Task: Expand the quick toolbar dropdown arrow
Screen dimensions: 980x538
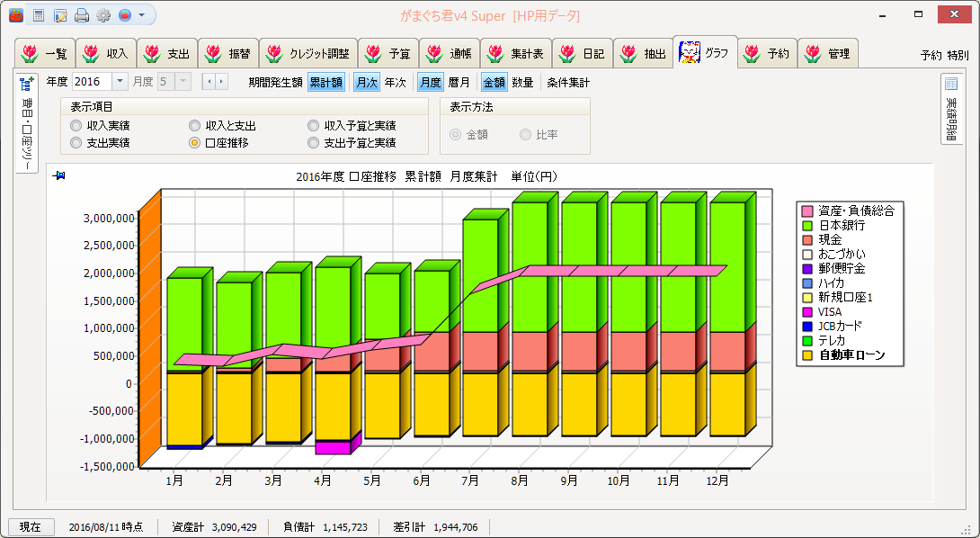Action: coord(142,15)
